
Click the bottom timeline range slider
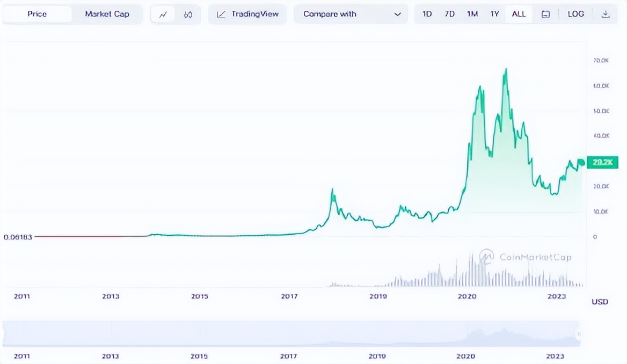(290, 334)
